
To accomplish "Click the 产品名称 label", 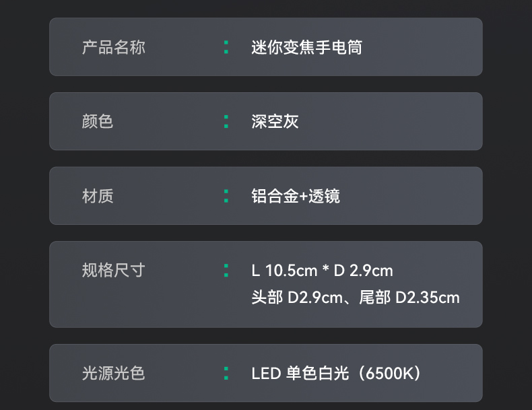I will coord(114,47).
